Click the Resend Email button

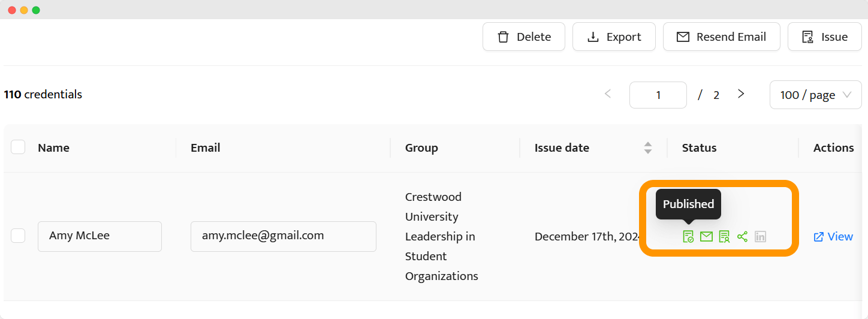pos(721,37)
